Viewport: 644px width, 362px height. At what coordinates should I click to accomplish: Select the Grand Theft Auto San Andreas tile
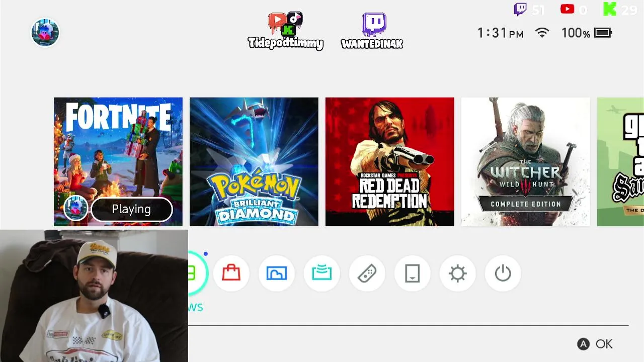pos(620,162)
